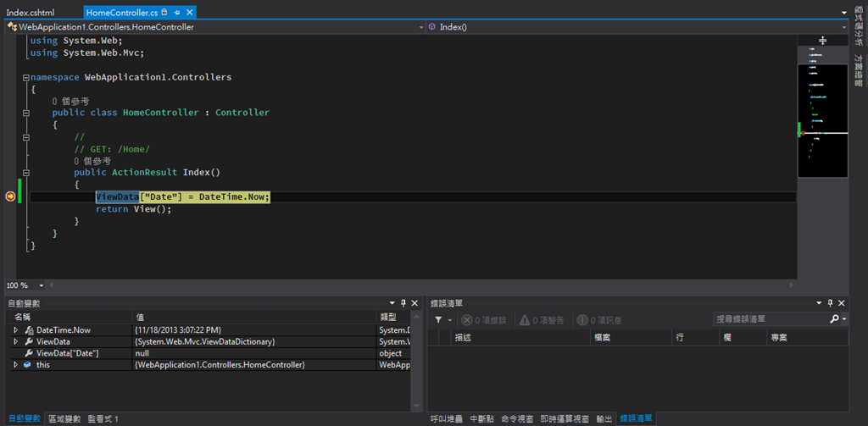Viewport: 868px width, 426px height.
Task: Open the filter funnel dropdown arrow
Action: coord(449,320)
